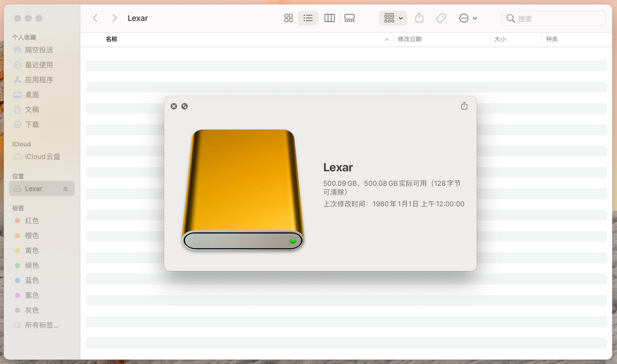Select the 橙色 tag
The height and width of the screenshot is (364, 617).
(32, 235)
